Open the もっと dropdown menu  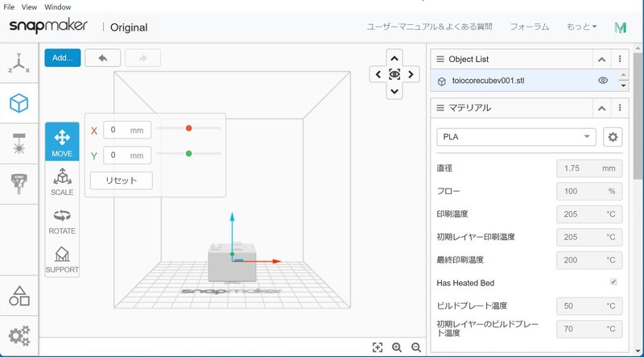tap(581, 27)
